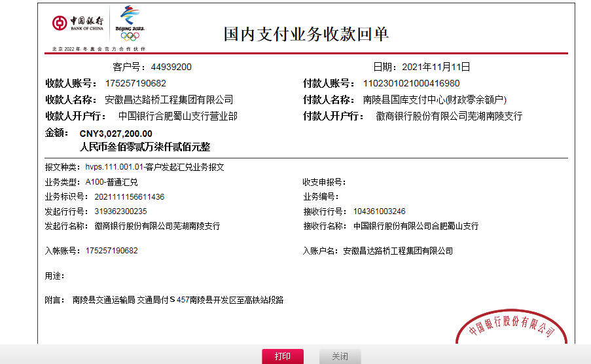
Task: Click the gray 关闭 close button
Action: click(x=340, y=356)
